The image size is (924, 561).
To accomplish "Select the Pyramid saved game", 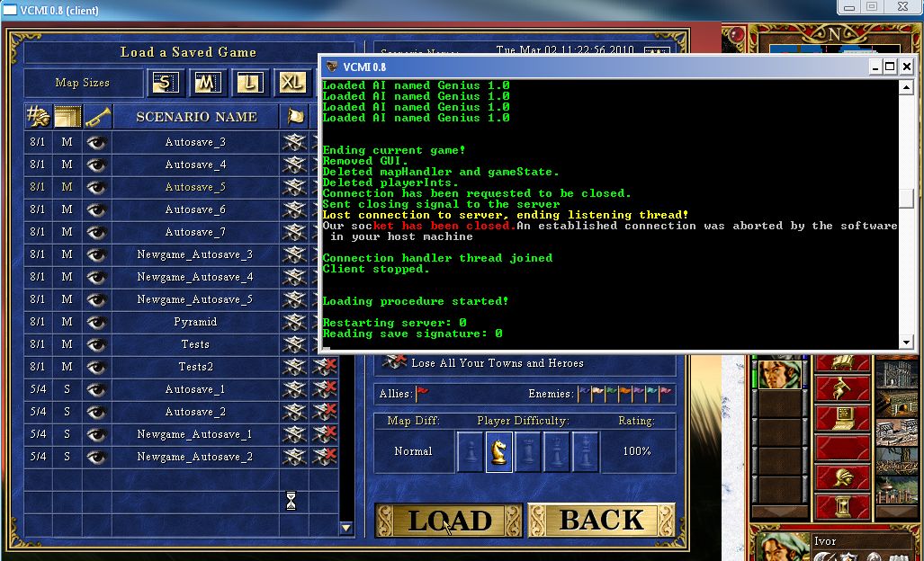I will 195,322.
